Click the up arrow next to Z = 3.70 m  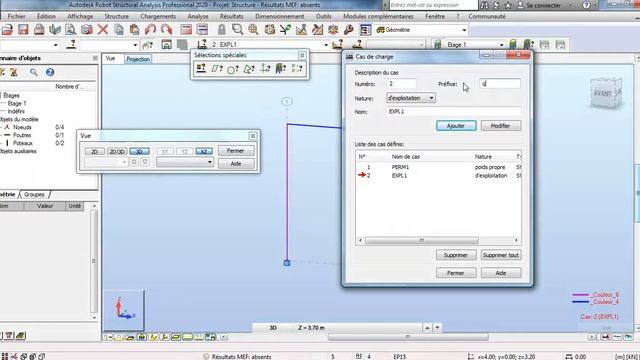point(427,328)
